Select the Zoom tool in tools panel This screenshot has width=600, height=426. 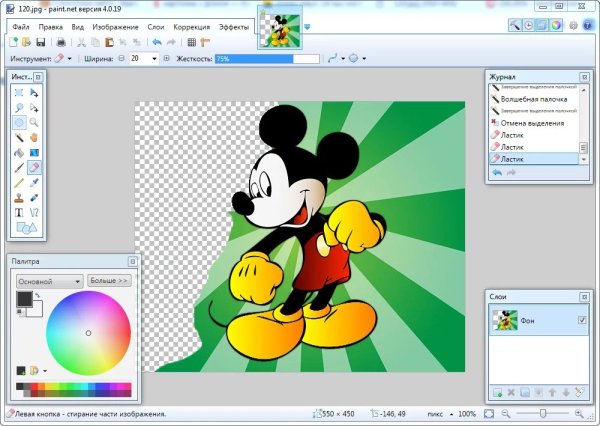click(34, 122)
